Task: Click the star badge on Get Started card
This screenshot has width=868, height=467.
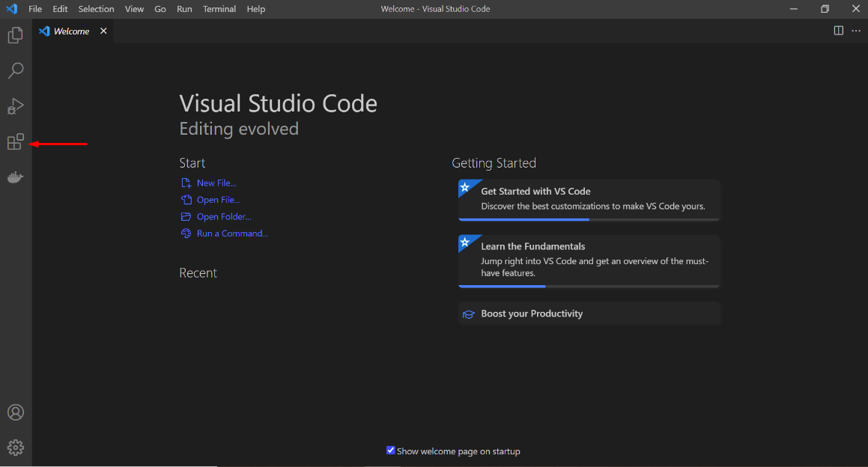Action: (x=466, y=188)
